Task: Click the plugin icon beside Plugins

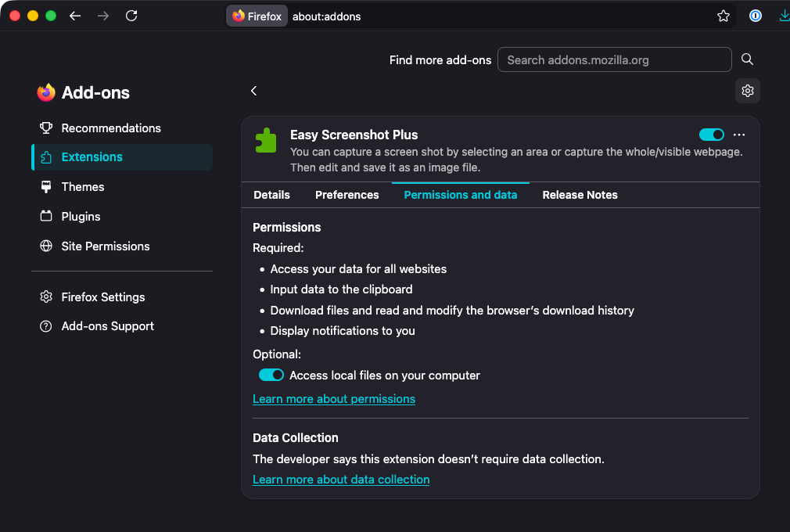Action: (46, 216)
